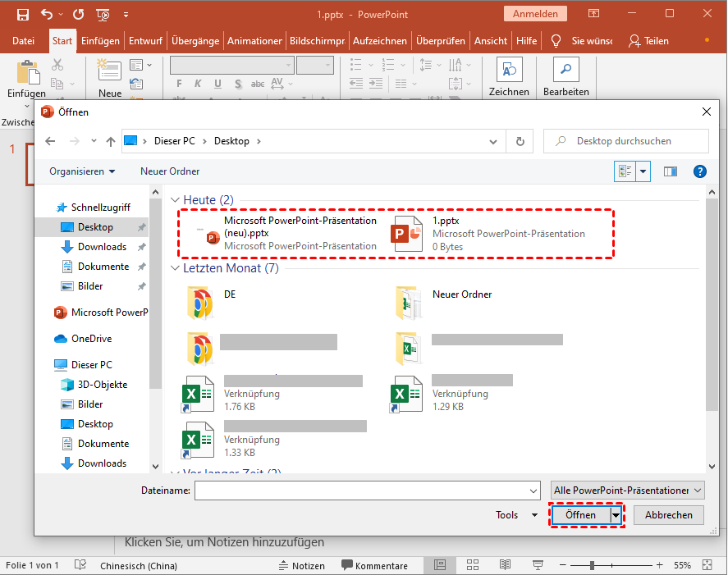Expand the Organisieren dropdown
The height and width of the screenshot is (575, 728).
82,171
